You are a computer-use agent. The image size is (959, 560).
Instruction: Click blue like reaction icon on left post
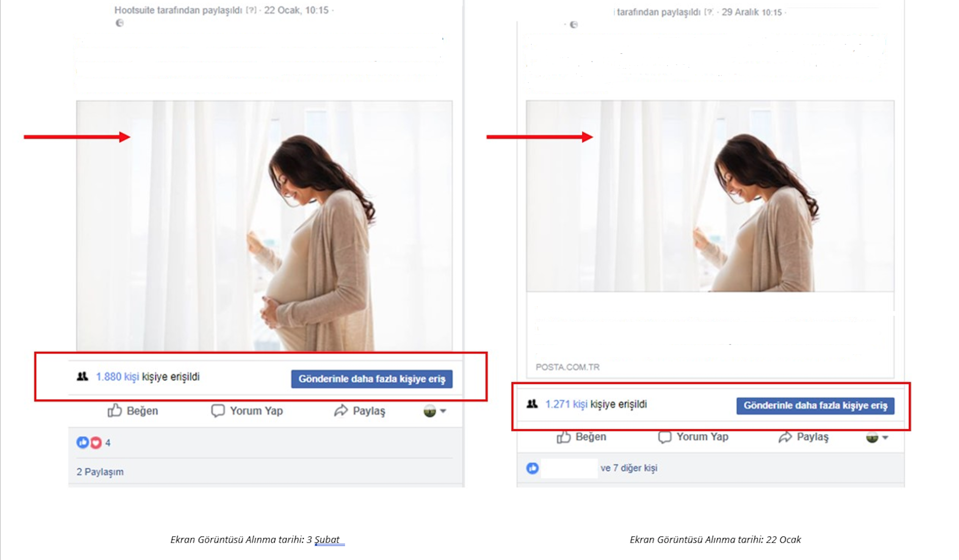pyautogui.click(x=83, y=443)
